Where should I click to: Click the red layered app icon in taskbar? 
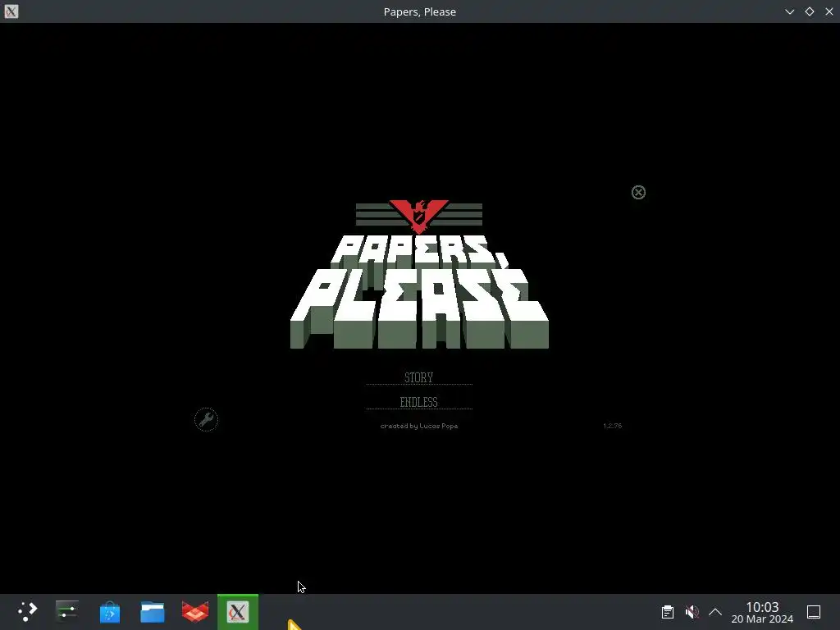coord(195,612)
